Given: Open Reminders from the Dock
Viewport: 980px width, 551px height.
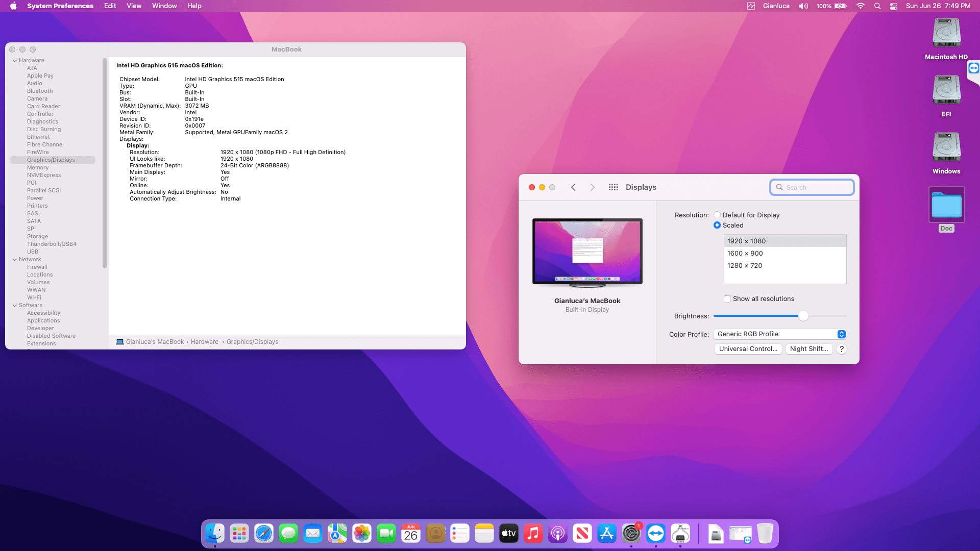Looking at the screenshot, I should pyautogui.click(x=460, y=534).
